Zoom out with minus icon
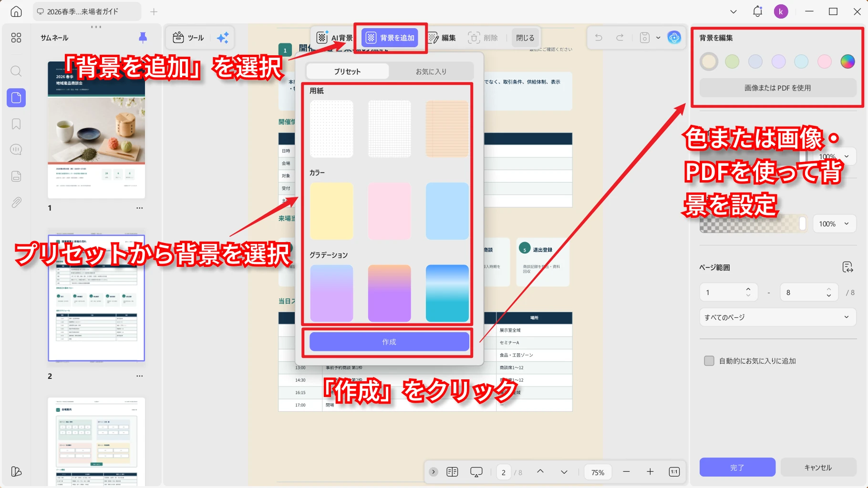 [x=626, y=472]
